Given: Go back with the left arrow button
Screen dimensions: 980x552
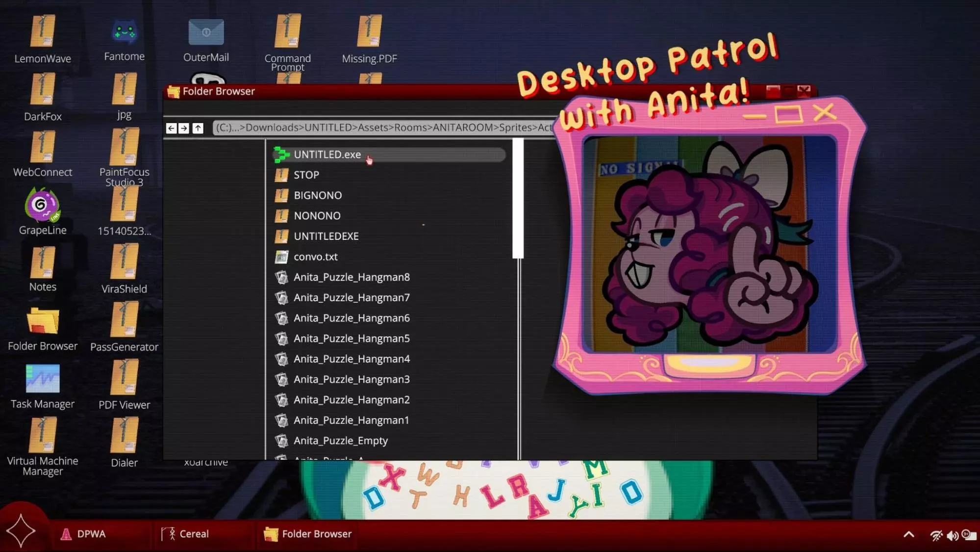Looking at the screenshot, I should [x=171, y=128].
